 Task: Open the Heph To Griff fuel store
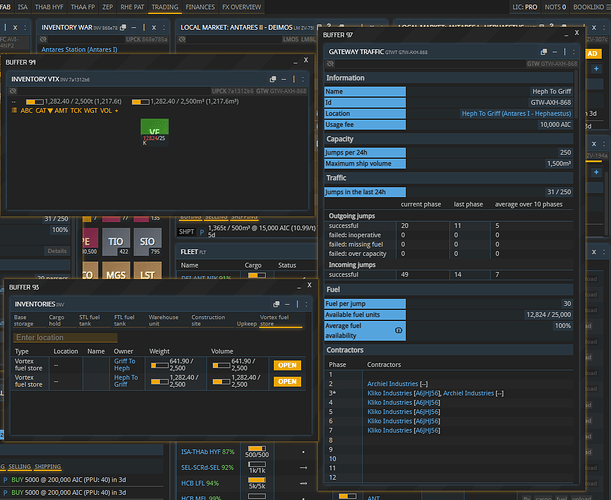[x=287, y=383]
